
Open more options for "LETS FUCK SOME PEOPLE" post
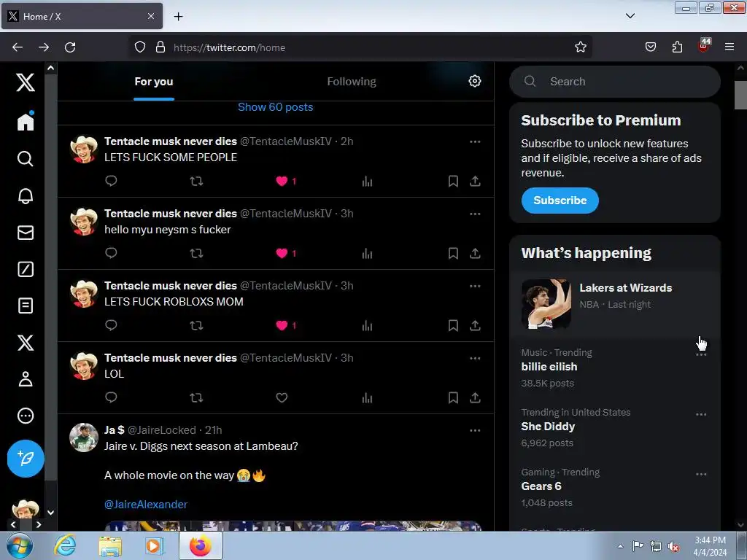(x=475, y=141)
